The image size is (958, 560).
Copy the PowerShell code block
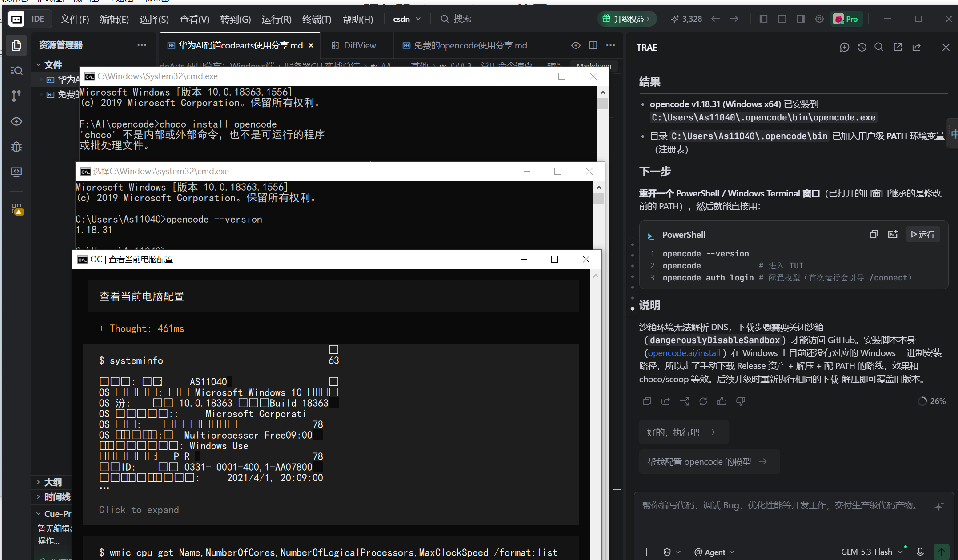pyautogui.click(x=874, y=234)
